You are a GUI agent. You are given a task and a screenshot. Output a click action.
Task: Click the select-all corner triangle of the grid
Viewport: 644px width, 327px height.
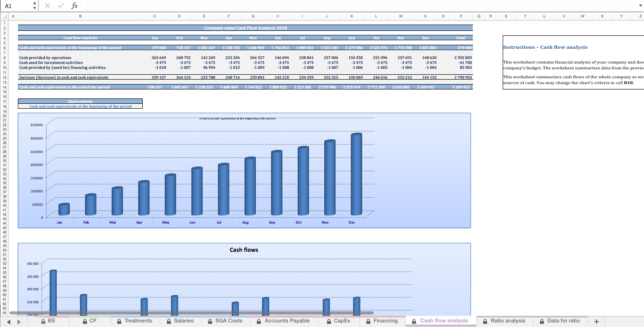coord(4,17)
